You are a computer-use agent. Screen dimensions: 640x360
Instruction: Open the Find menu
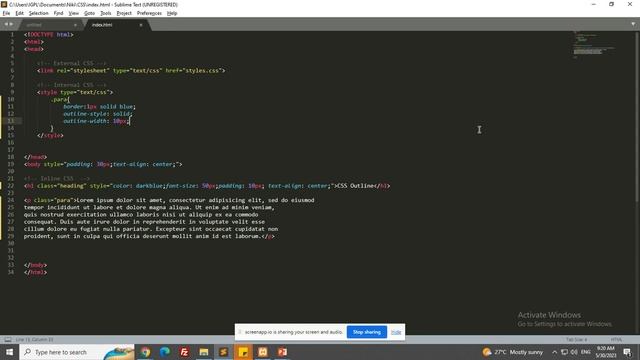[x=58, y=13]
